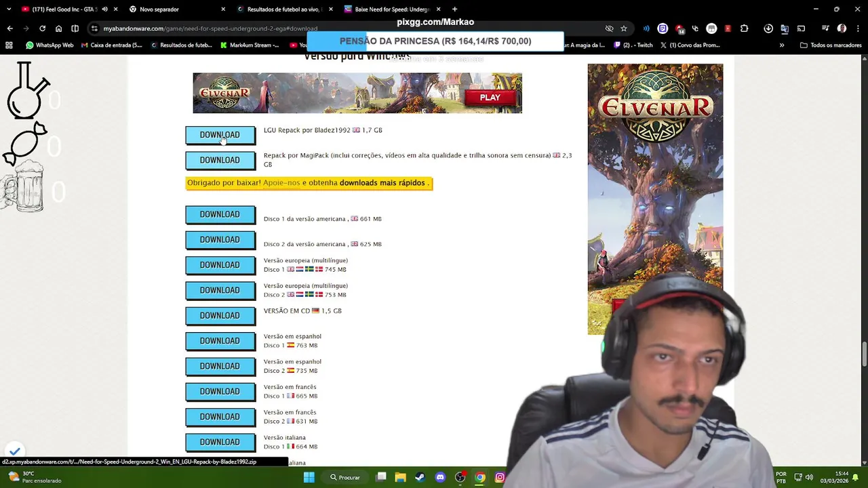The height and width of the screenshot is (488, 868).
Task: Open the Corvo das Prom... X bookmark
Action: coord(690,45)
